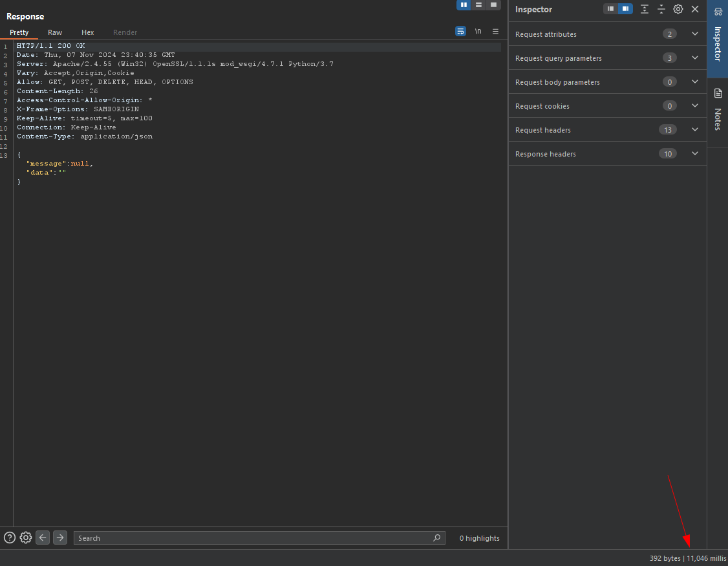Switch to combined tabbed layout view

coord(494,5)
